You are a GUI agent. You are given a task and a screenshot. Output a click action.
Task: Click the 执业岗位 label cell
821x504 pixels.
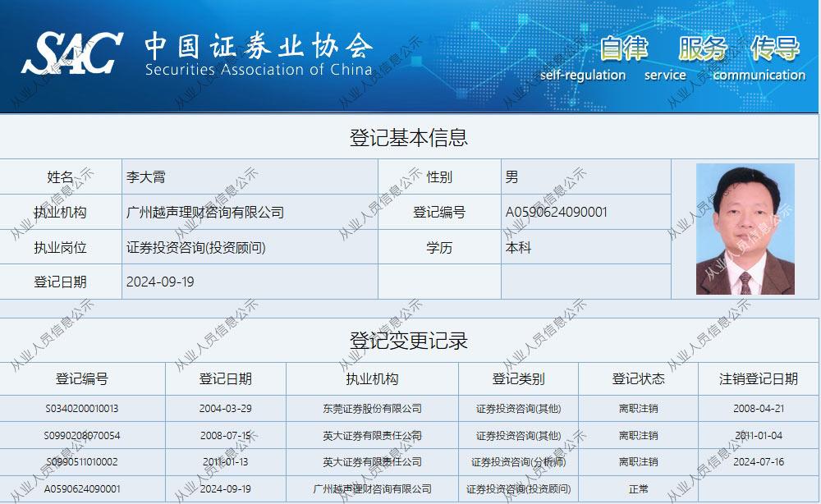pyautogui.click(x=60, y=247)
